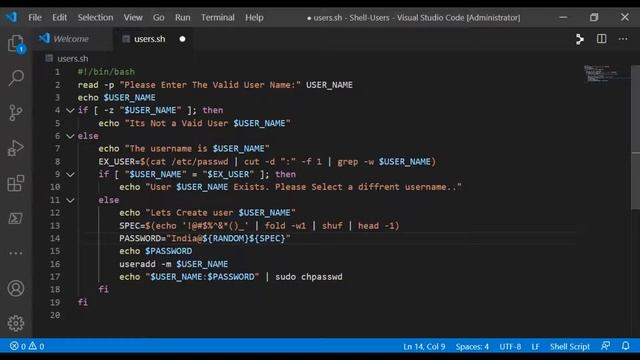Screen dimensions: 640x360
Task: Open the Source Control view
Action: point(16,113)
